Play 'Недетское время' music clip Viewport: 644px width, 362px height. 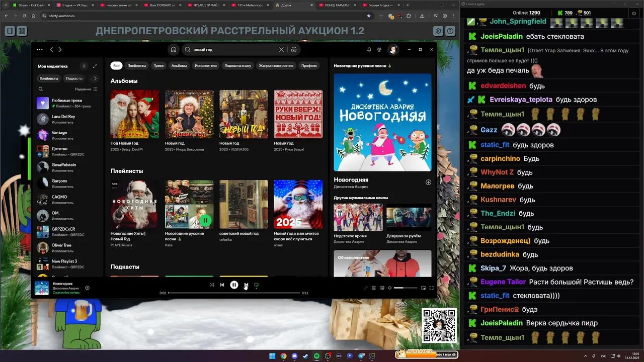point(358,217)
